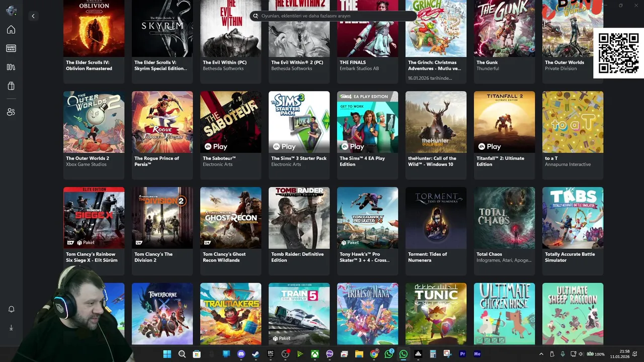
Task: Open The Gunk game tile
Action: 504,42
